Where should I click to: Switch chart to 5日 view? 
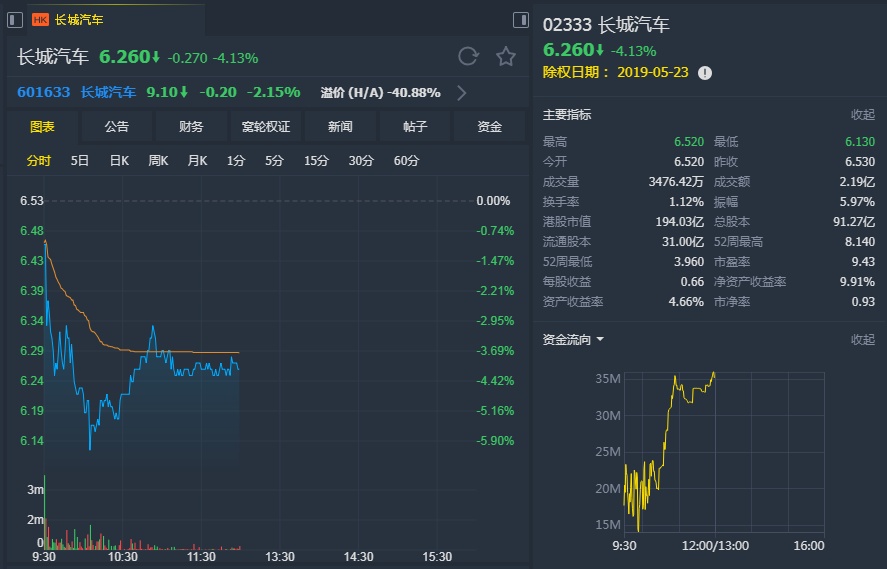point(80,161)
